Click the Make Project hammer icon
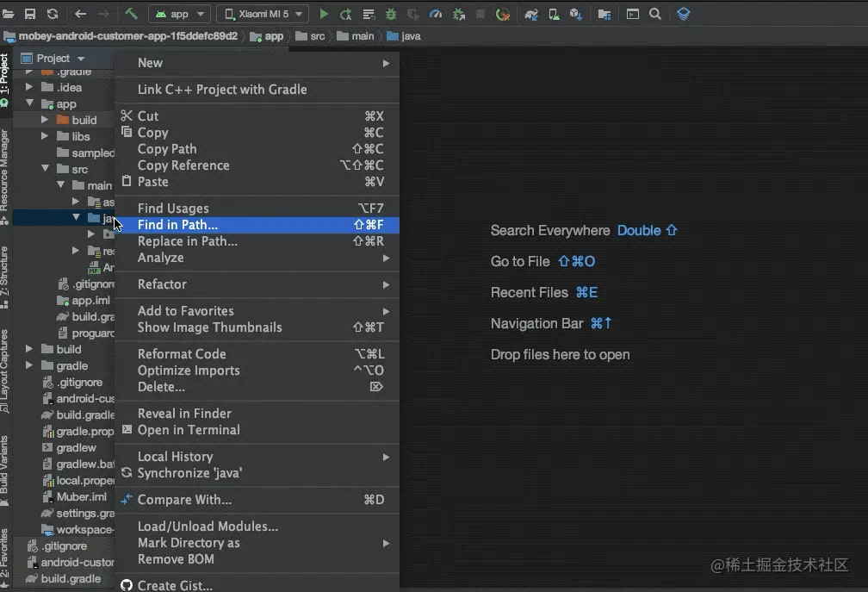868x592 pixels. (133, 14)
